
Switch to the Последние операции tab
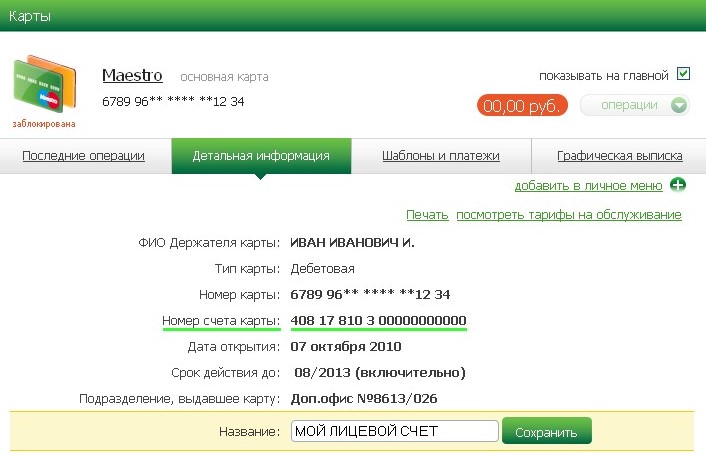(x=83, y=156)
